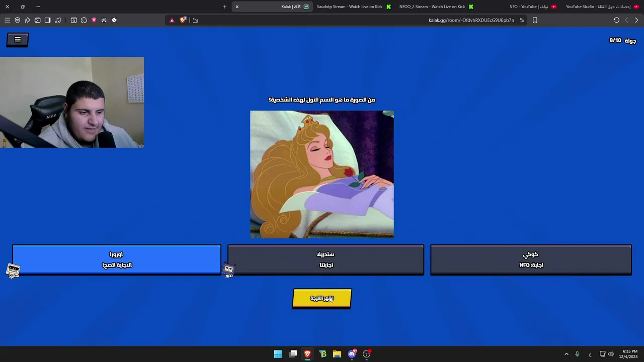Go forward with the left chevron
Image resolution: width=644 pixels, height=362 pixels.
coord(626,20)
